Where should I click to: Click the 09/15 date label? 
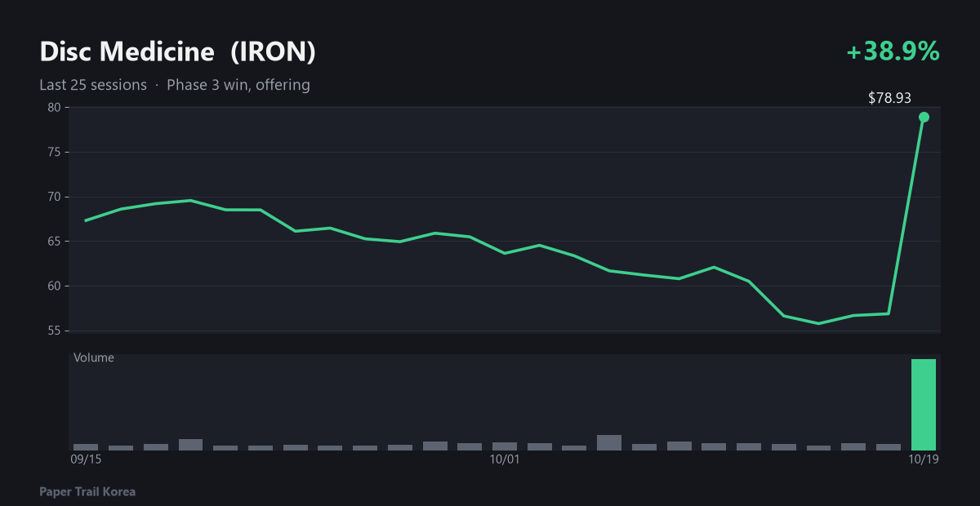click(x=86, y=459)
